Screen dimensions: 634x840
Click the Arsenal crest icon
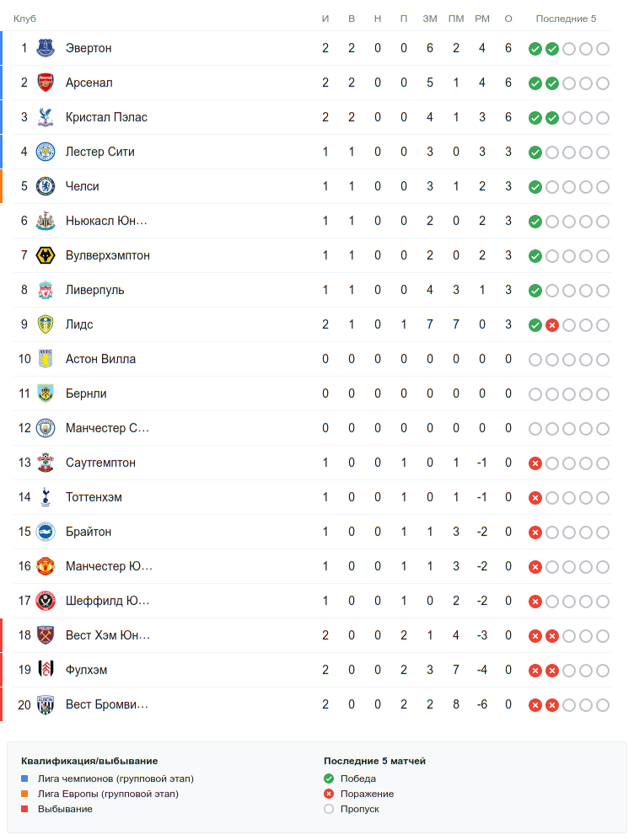point(46,83)
